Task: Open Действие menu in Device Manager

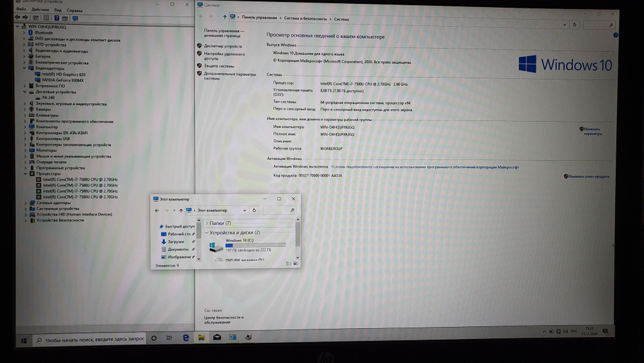Action: 40,10
